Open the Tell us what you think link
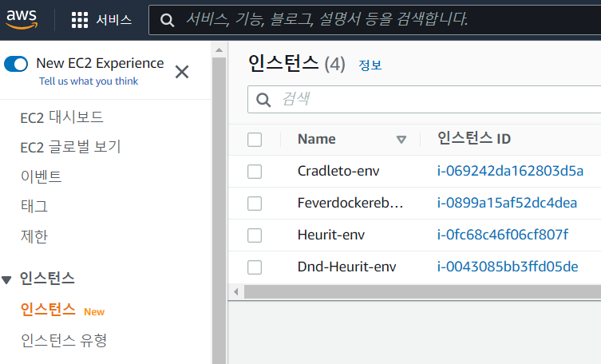 point(89,81)
